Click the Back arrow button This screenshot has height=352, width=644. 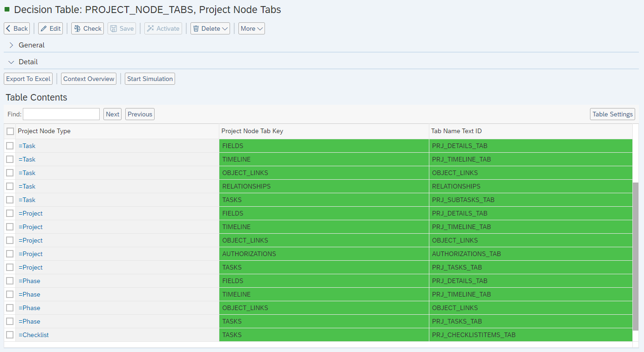pyautogui.click(x=17, y=28)
